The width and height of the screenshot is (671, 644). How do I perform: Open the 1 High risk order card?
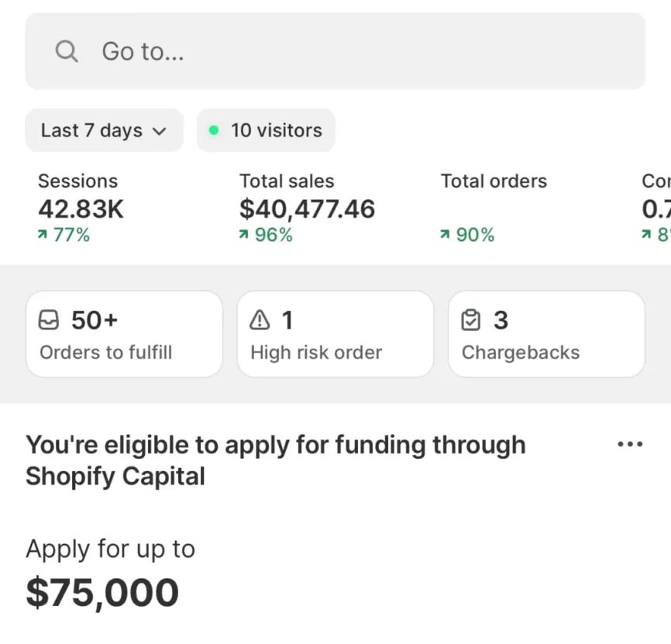tap(335, 334)
